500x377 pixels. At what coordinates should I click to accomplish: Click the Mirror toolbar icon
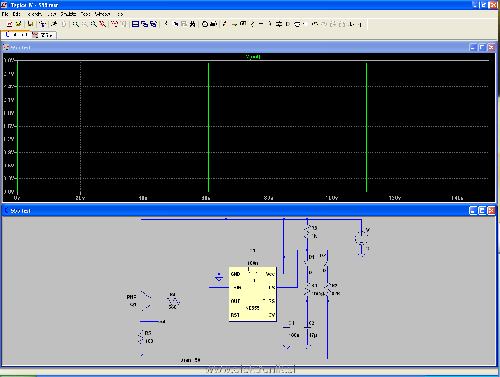coord(342,24)
